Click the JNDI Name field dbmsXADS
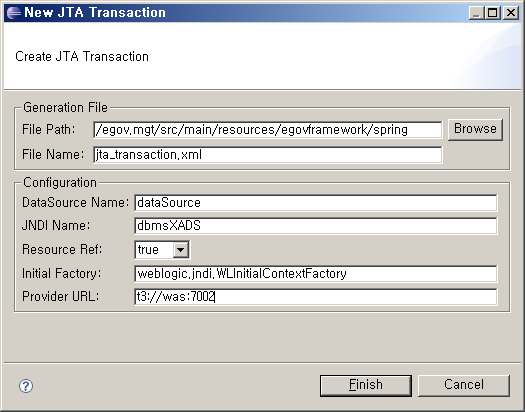The image size is (525, 412). (x=316, y=226)
